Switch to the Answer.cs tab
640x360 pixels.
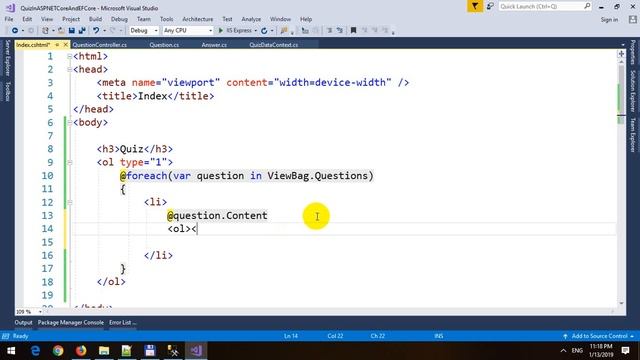[214, 45]
